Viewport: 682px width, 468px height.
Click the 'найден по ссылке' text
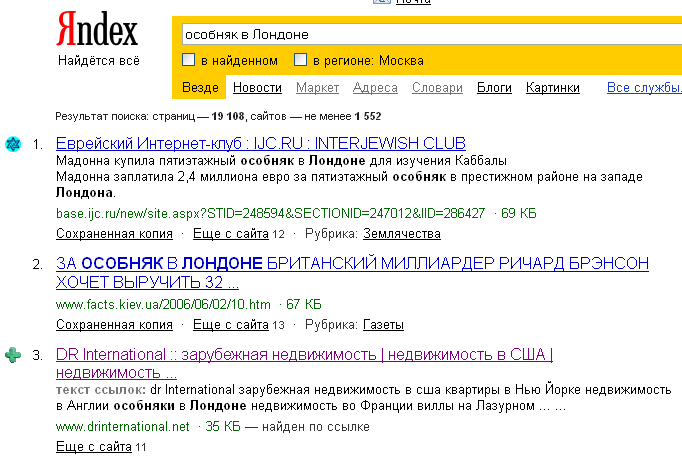[x=316, y=426]
